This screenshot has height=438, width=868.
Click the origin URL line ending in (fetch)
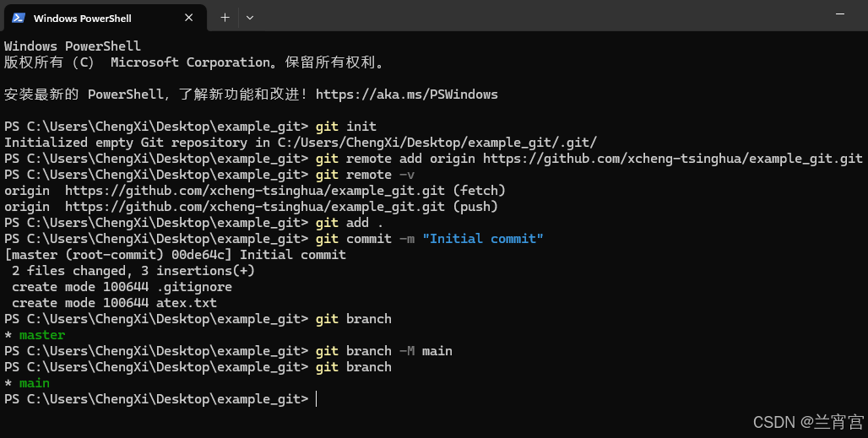[255, 191]
